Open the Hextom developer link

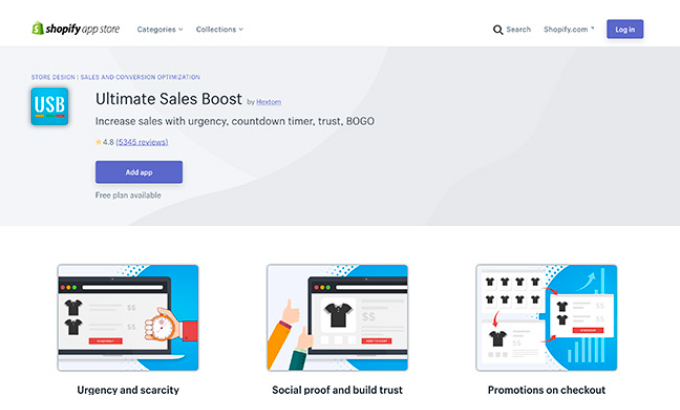point(268,102)
